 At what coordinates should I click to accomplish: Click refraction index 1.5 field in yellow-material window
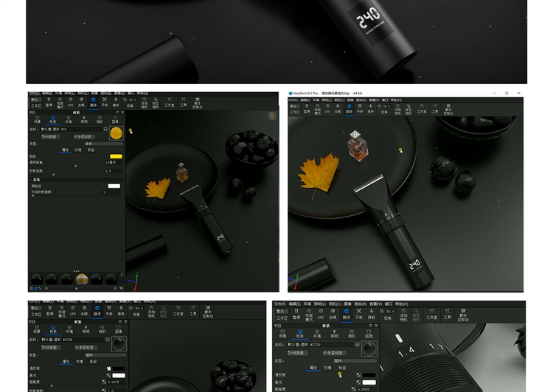114,171
